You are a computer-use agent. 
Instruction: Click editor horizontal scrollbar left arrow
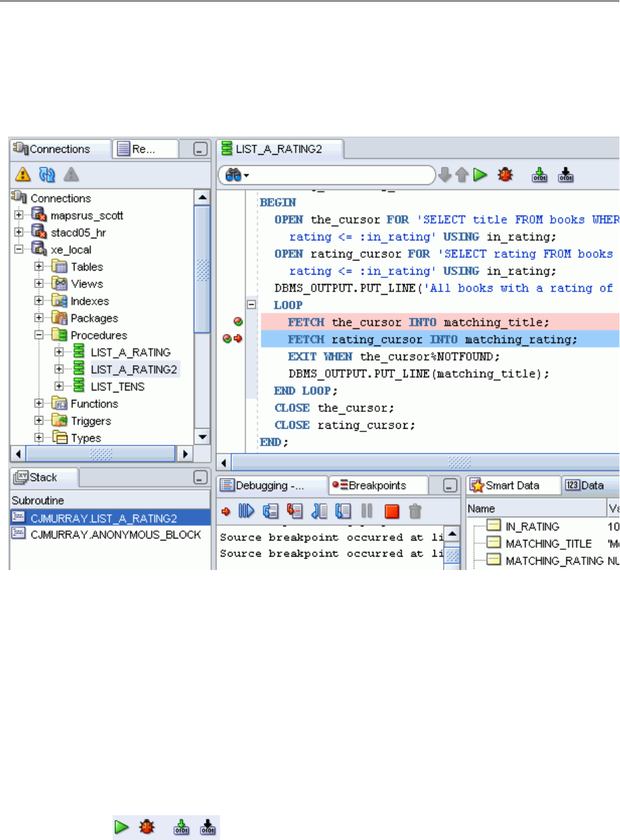(225, 462)
